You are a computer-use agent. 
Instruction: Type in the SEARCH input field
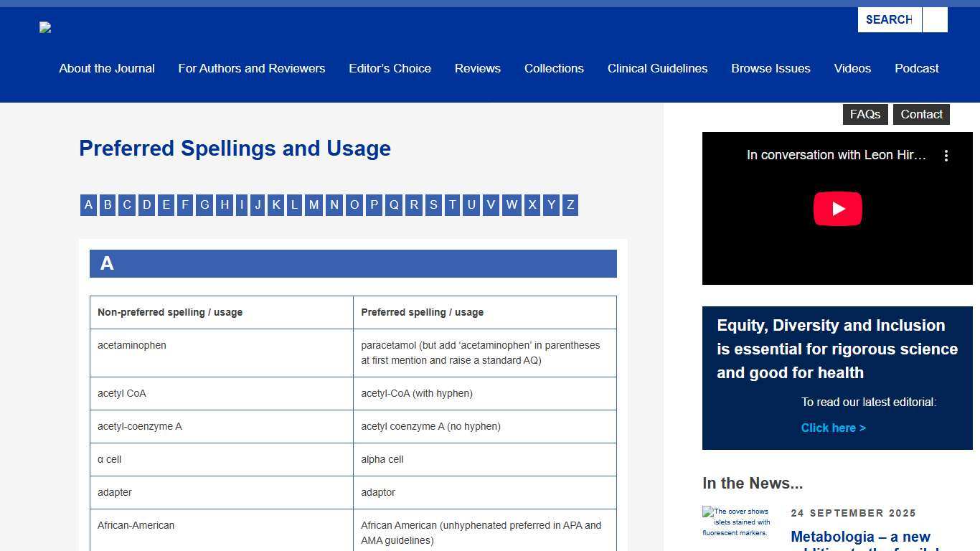pyautogui.click(x=890, y=20)
